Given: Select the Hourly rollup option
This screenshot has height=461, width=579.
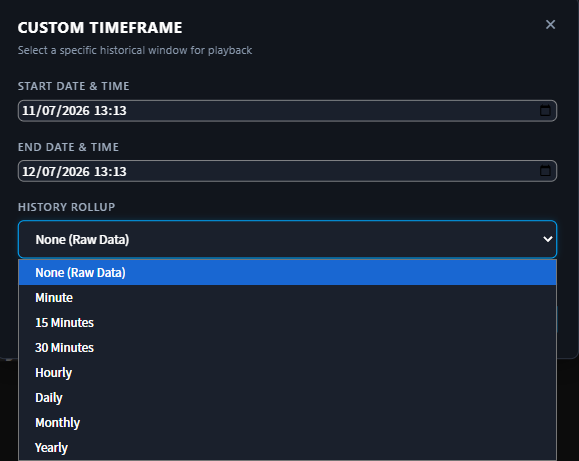Looking at the screenshot, I should click(287, 373).
